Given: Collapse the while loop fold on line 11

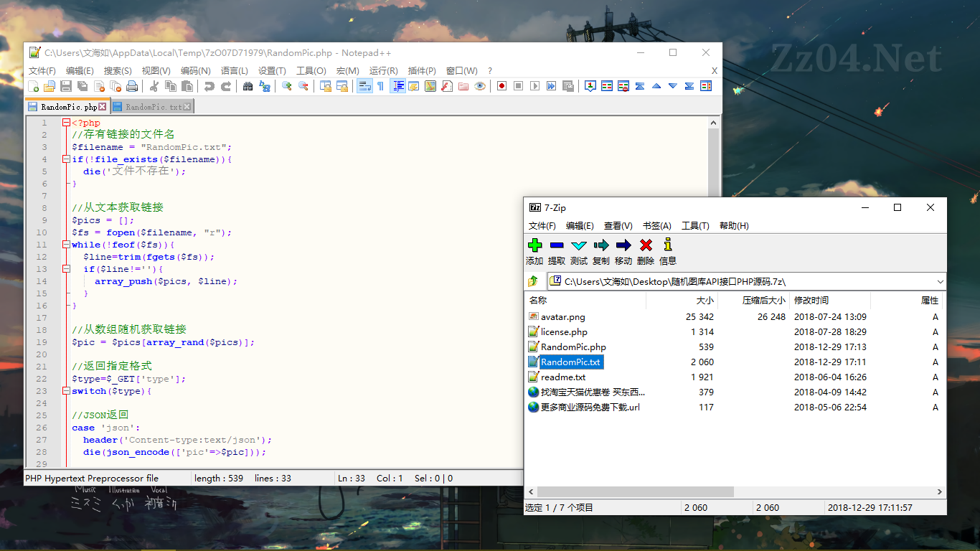Looking at the screenshot, I should coord(66,245).
